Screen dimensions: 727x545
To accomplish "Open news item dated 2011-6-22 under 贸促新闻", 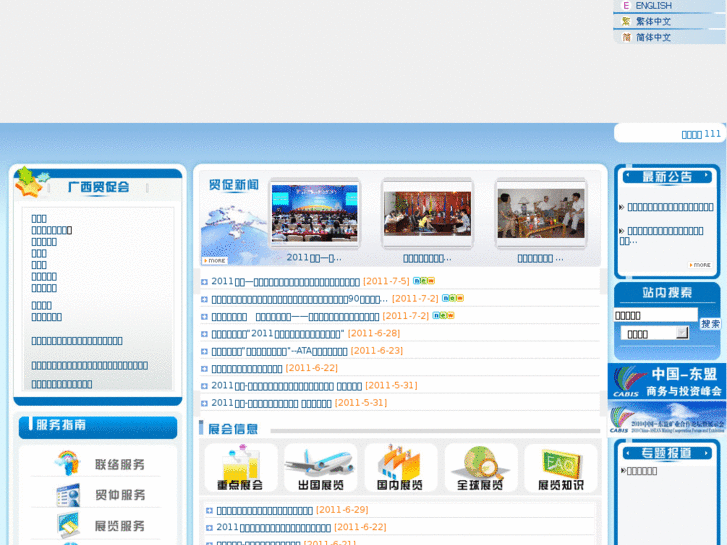I will [247, 369].
